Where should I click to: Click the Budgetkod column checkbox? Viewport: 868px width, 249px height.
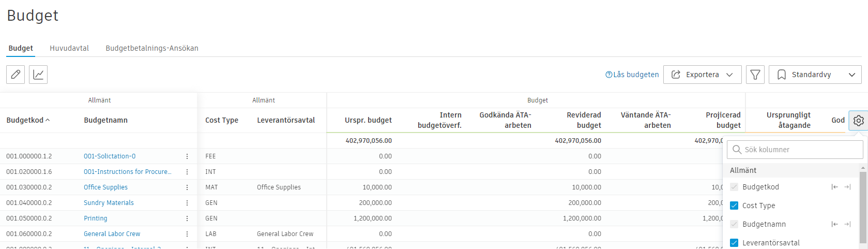click(734, 187)
